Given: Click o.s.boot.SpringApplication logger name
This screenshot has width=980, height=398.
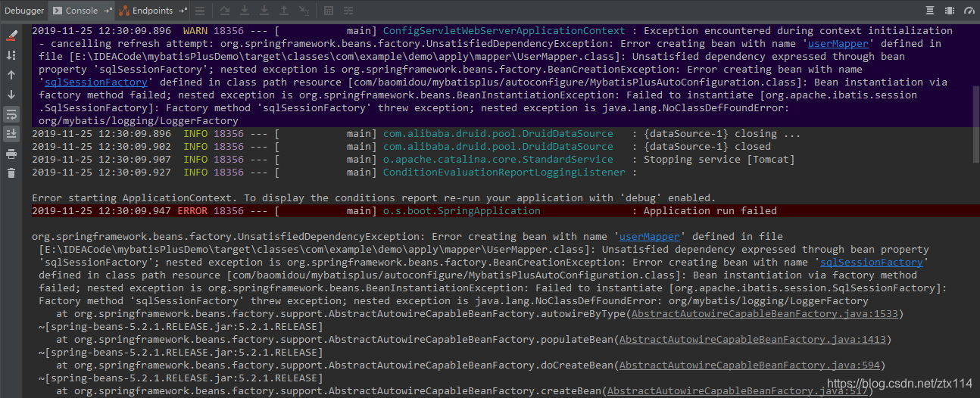Looking at the screenshot, I should point(462,211).
